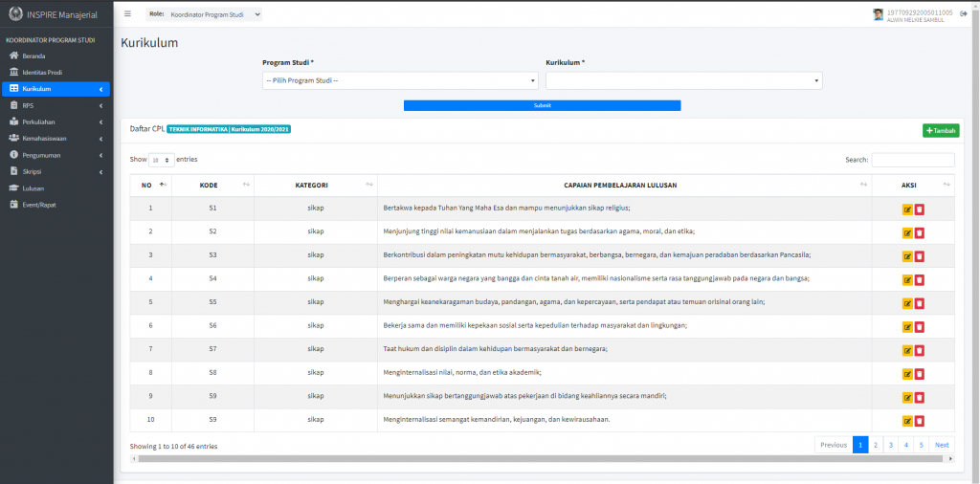Expand the Skripsi sidebar menu

56,171
